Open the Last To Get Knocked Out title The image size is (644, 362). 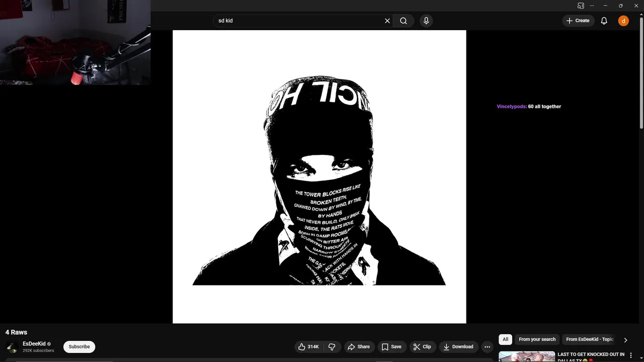[x=591, y=356]
